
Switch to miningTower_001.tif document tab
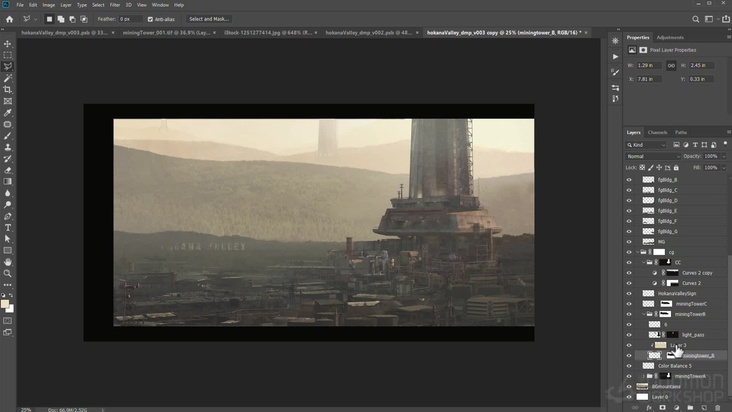tap(166, 33)
